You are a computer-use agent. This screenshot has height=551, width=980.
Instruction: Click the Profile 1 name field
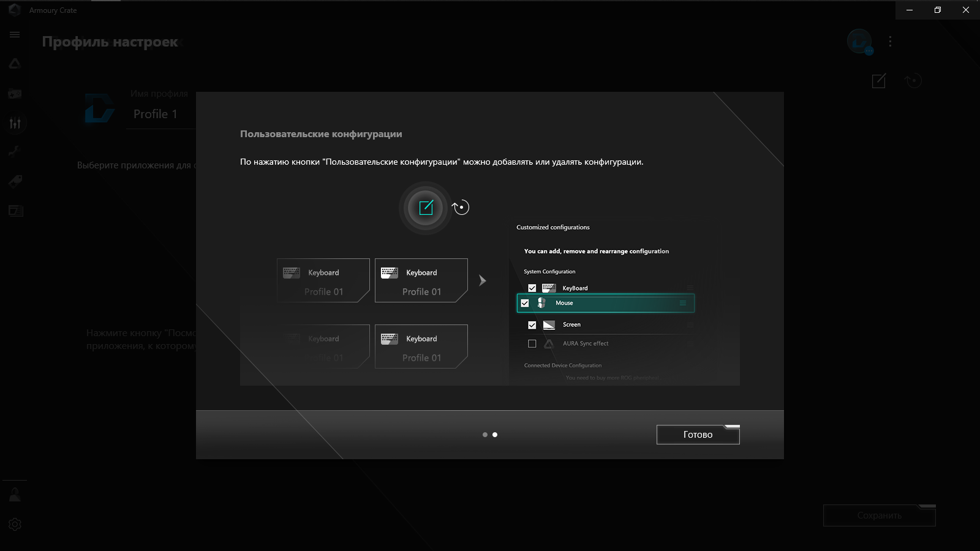(161, 114)
